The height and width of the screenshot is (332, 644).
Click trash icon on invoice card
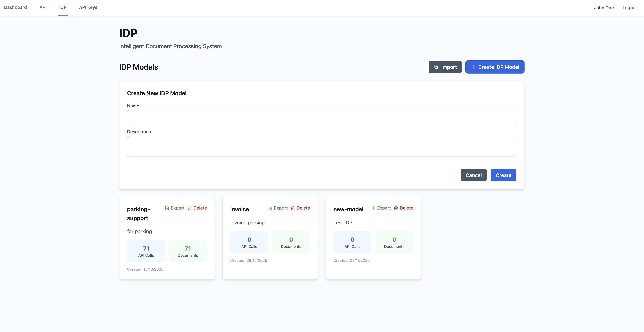point(293,208)
